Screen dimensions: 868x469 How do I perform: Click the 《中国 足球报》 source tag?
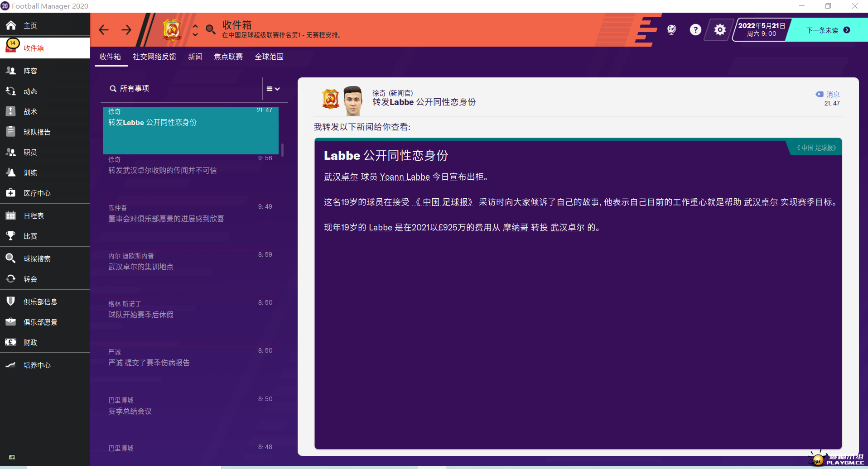coord(816,148)
